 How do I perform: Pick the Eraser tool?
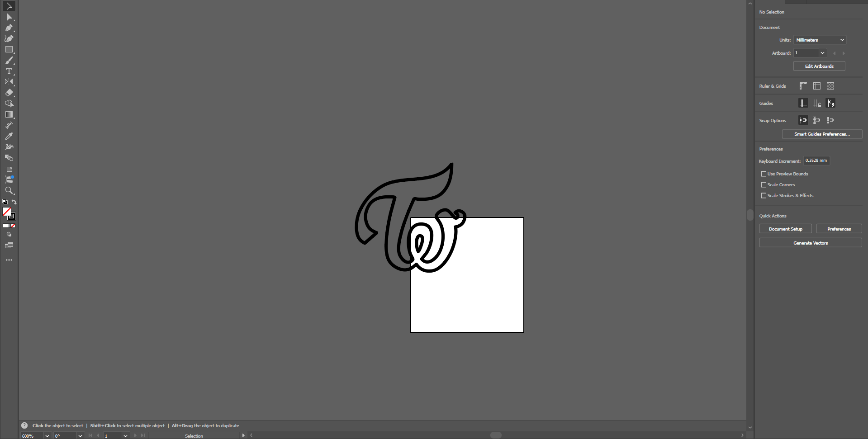coord(9,93)
